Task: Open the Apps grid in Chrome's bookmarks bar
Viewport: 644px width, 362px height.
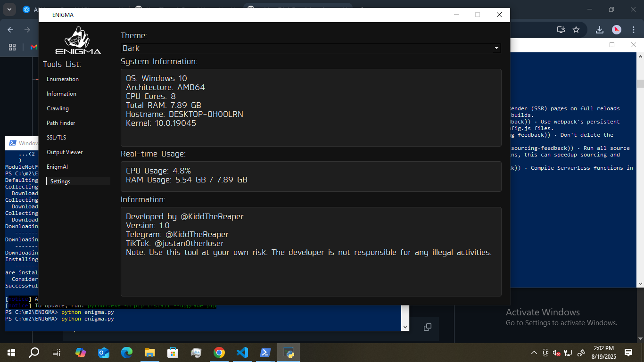Action: pyautogui.click(x=12, y=47)
